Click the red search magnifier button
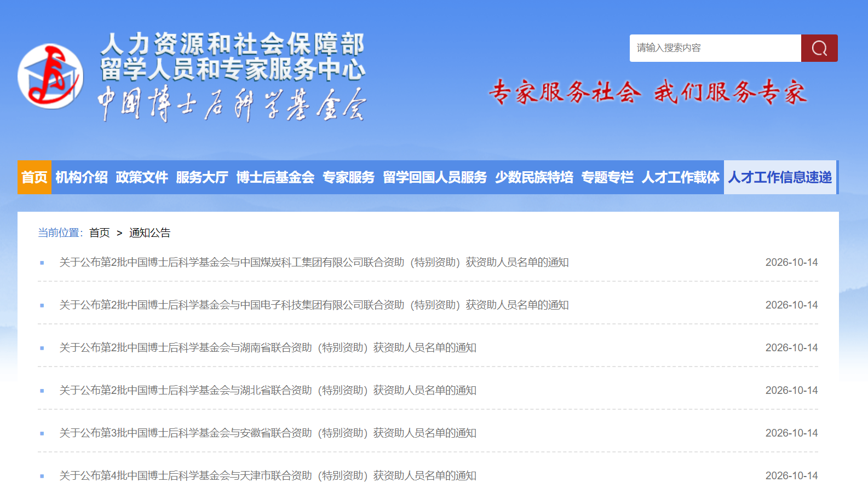This screenshot has width=868, height=482. tap(819, 48)
